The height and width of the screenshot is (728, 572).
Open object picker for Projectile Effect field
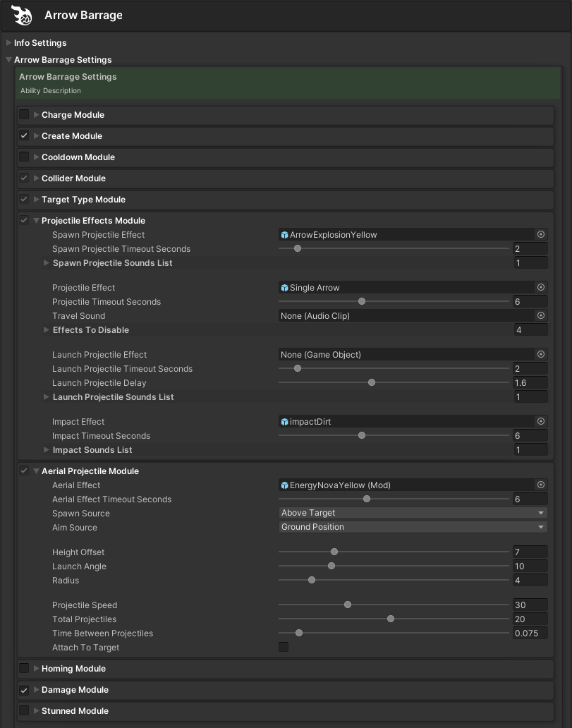pos(541,288)
